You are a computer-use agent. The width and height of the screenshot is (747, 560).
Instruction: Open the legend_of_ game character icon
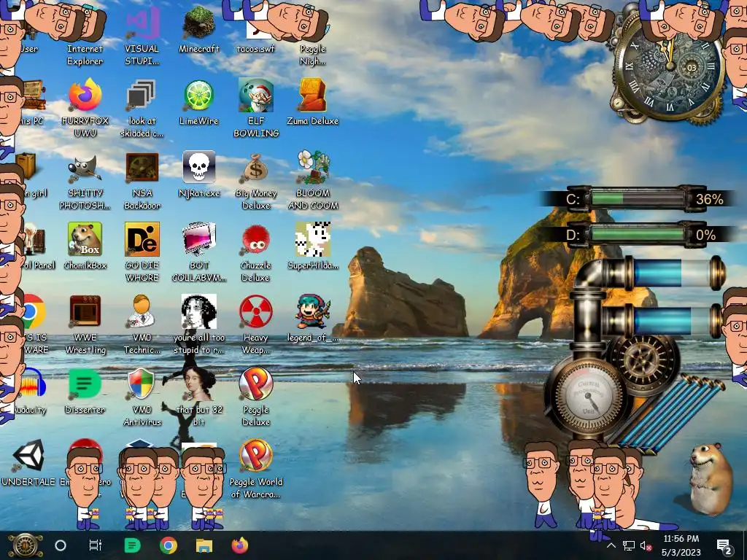[312, 318]
